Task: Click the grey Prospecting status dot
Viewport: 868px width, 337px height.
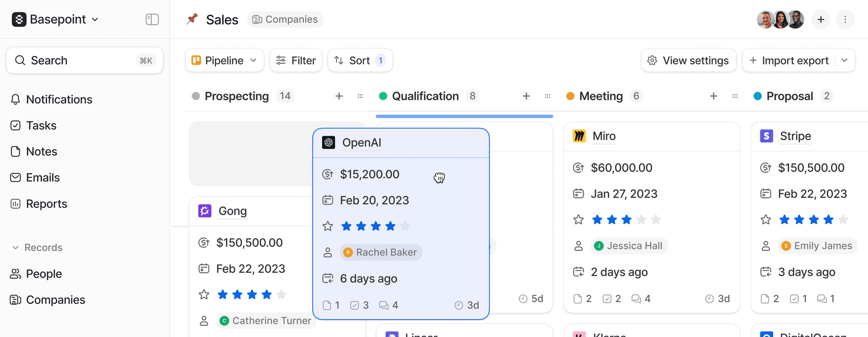Action: pyautogui.click(x=196, y=96)
